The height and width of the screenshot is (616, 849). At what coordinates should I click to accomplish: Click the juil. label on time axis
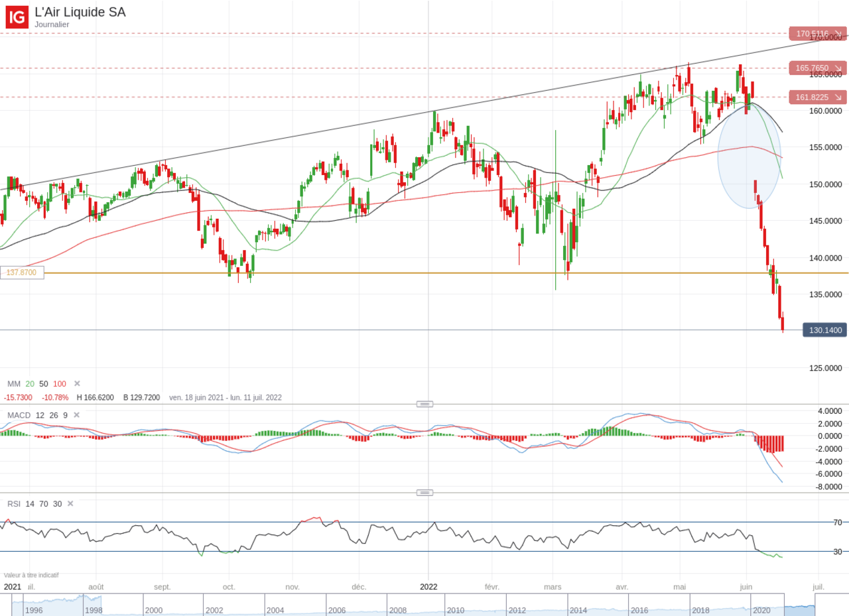pyautogui.click(x=818, y=587)
